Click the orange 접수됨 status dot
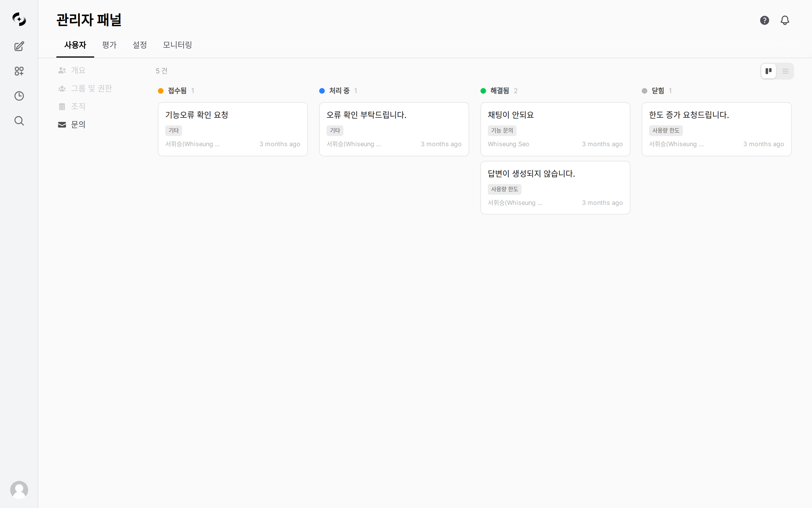This screenshot has height=508, width=812. 161,91
